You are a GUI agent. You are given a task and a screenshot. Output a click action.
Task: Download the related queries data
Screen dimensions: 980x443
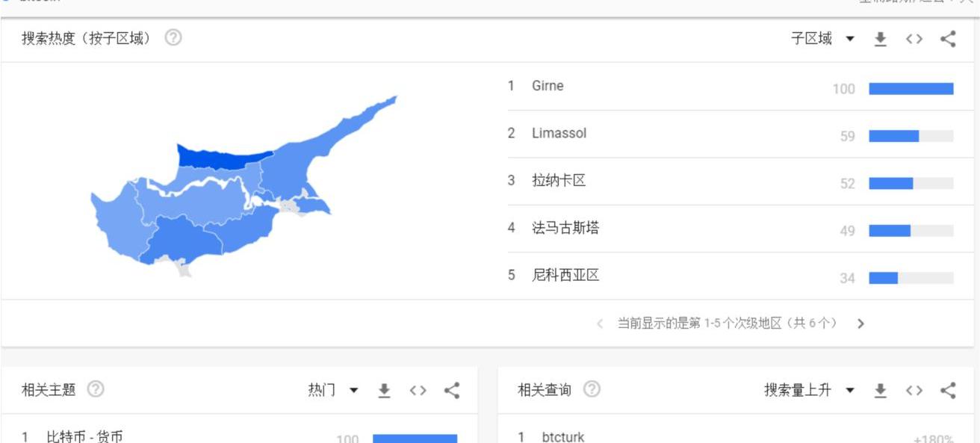(x=881, y=390)
